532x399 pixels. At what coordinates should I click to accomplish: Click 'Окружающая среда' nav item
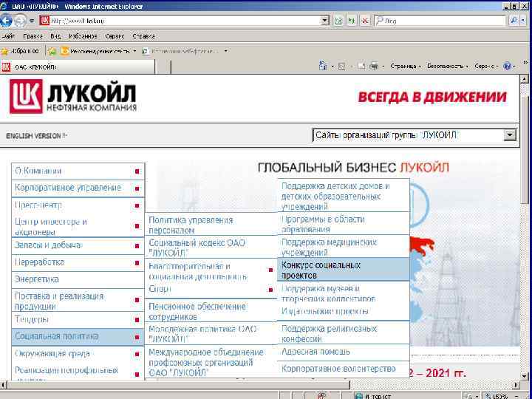[x=78, y=354]
